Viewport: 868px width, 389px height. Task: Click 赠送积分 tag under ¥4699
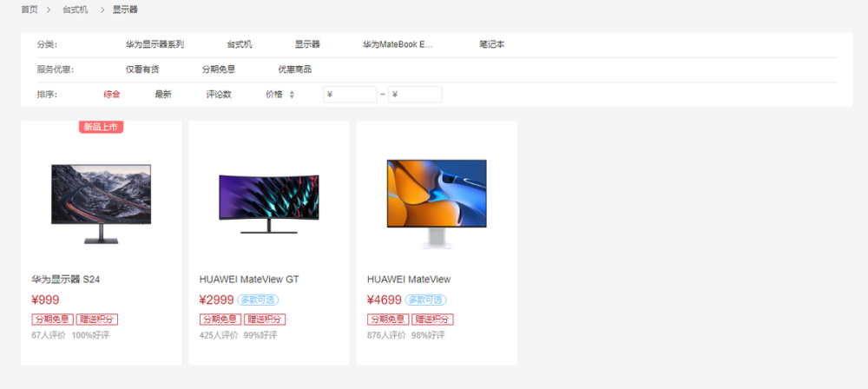pos(433,320)
